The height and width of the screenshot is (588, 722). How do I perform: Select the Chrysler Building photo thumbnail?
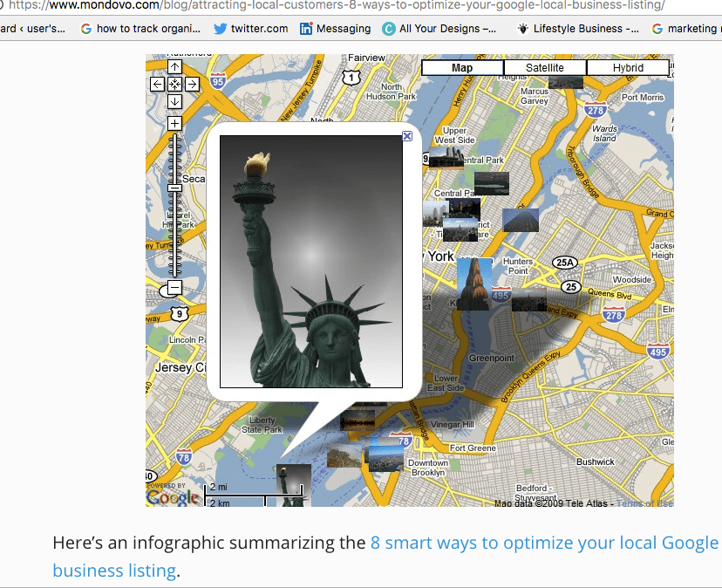pyautogui.click(x=474, y=284)
